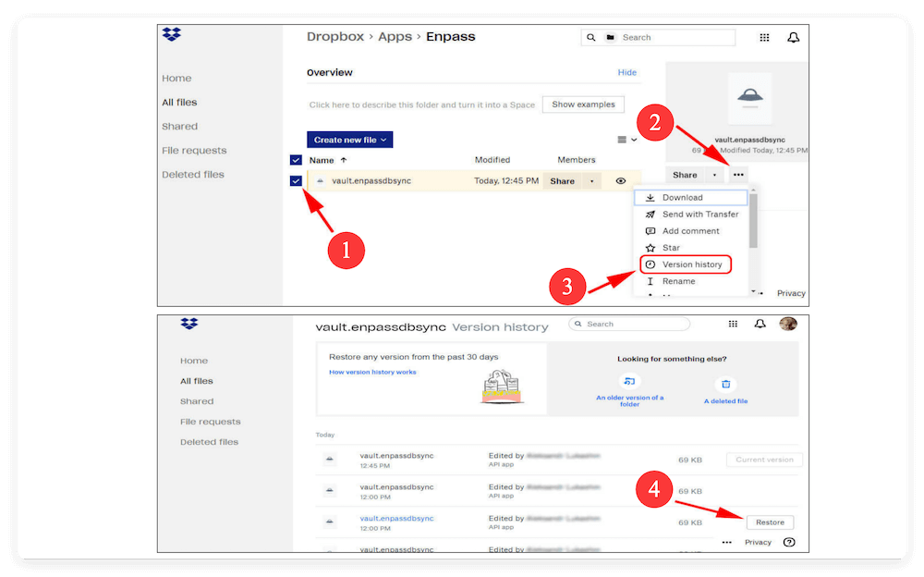Select the vault.enpassdbsync file checkbox

pos(297,180)
